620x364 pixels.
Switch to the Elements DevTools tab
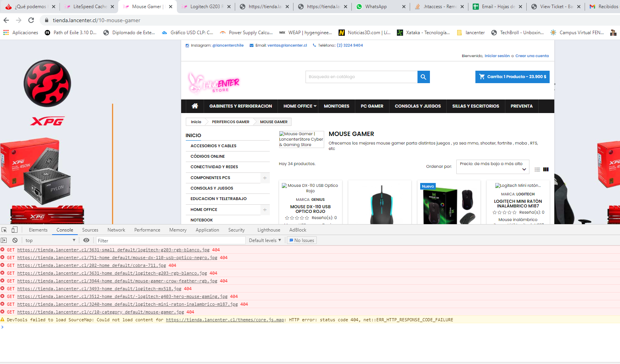38,230
